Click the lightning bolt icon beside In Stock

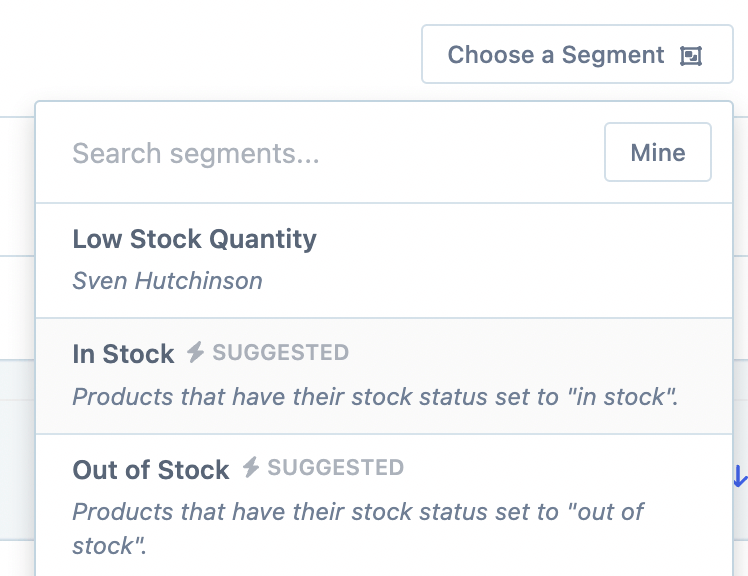[x=196, y=352]
